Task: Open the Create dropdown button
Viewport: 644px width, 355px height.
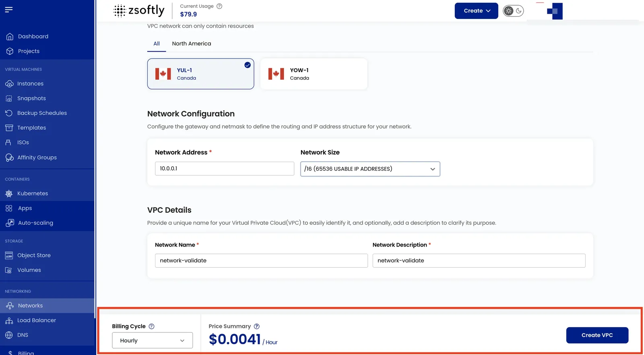Action: [x=477, y=11]
